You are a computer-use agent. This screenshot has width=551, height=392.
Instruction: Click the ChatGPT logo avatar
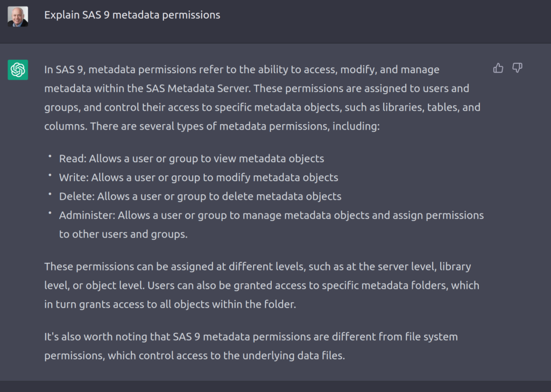click(18, 70)
